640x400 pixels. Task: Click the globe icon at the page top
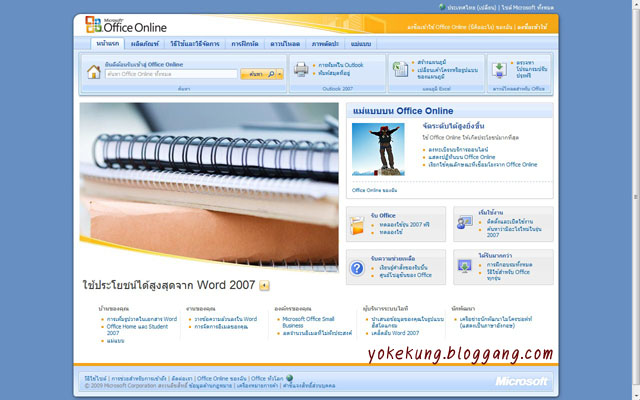click(442, 7)
